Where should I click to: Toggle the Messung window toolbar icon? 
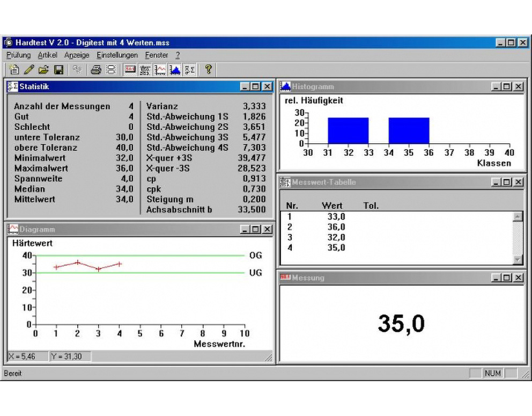[130, 70]
